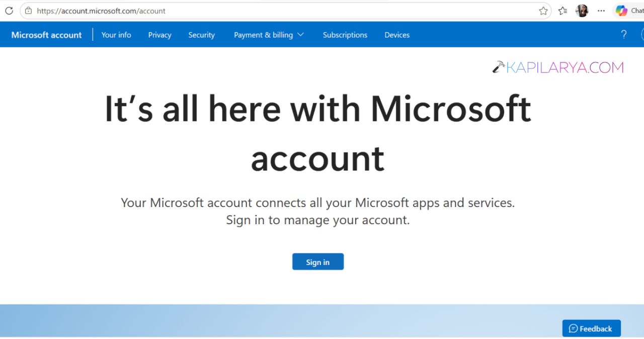The width and height of the screenshot is (644, 339).
Task: Open the Your info tab
Action: point(116,35)
